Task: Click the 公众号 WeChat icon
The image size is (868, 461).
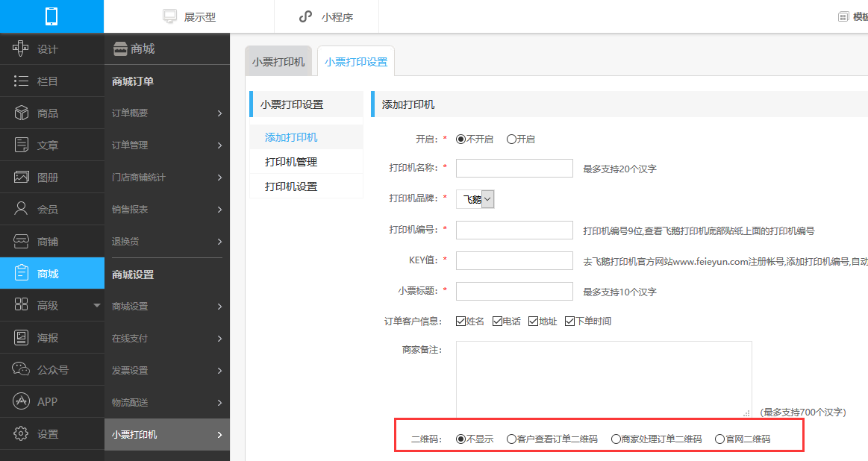Action: (x=21, y=369)
